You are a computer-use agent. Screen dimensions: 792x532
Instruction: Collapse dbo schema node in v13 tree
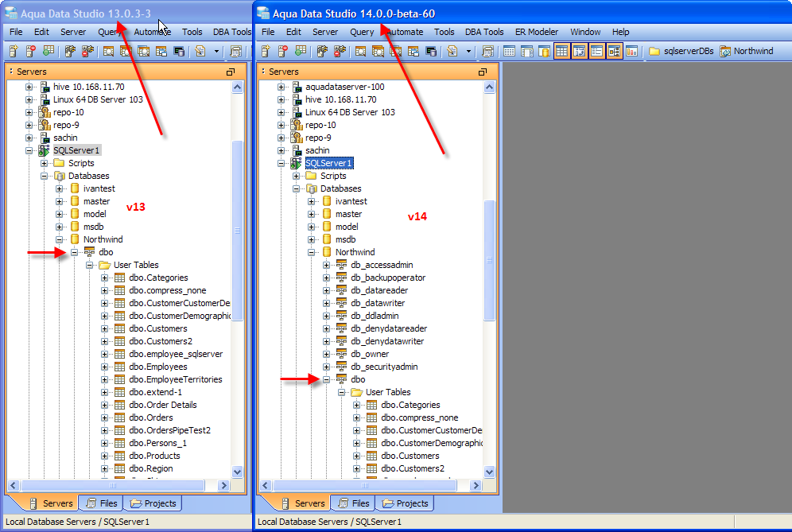tap(74, 252)
